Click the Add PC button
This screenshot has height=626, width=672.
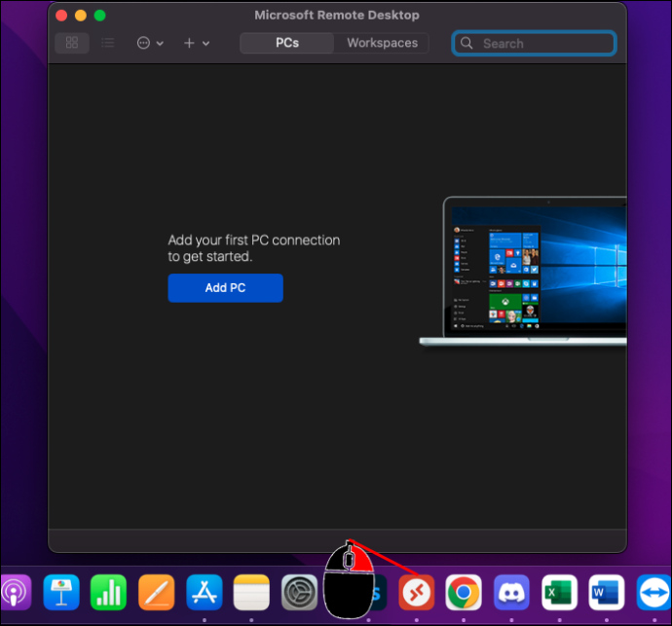pyautogui.click(x=225, y=288)
